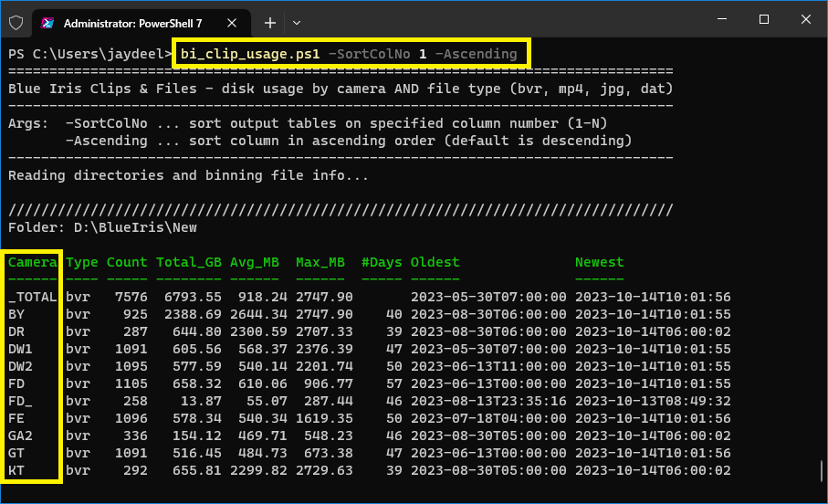Click the Max_MB column header

coord(320,263)
